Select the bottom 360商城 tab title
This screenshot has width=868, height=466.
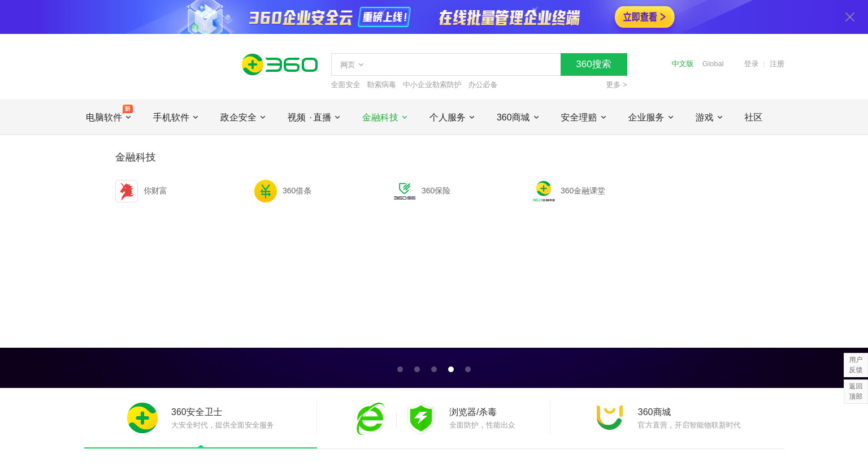[654, 412]
